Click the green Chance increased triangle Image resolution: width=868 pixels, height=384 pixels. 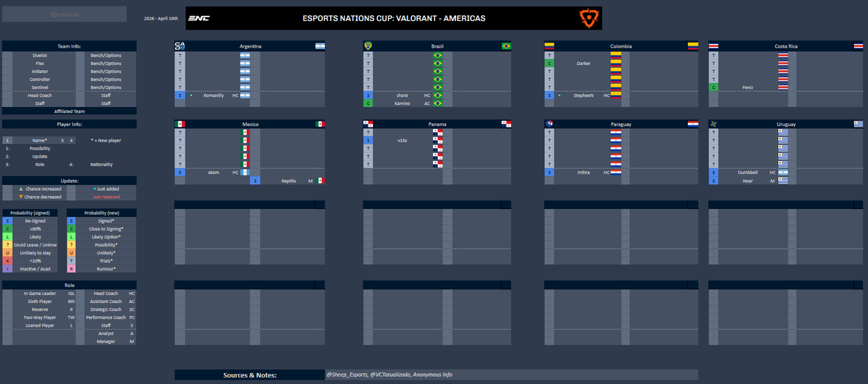[x=21, y=189]
